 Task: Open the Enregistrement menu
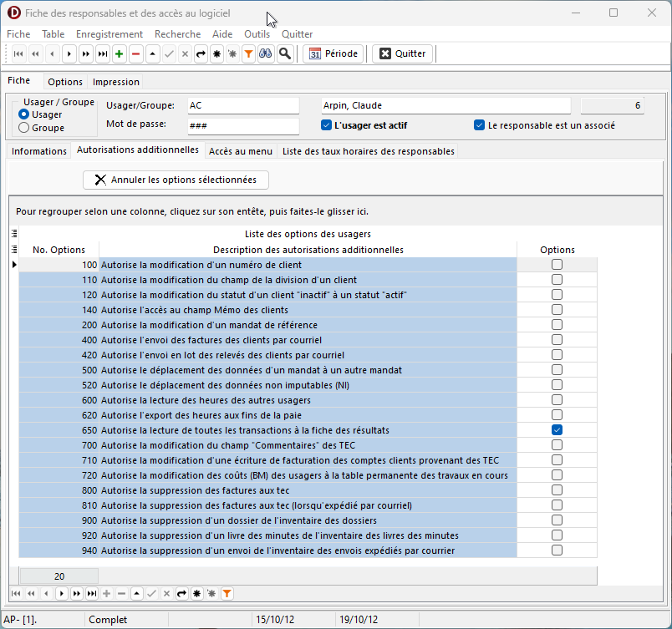(109, 34)
